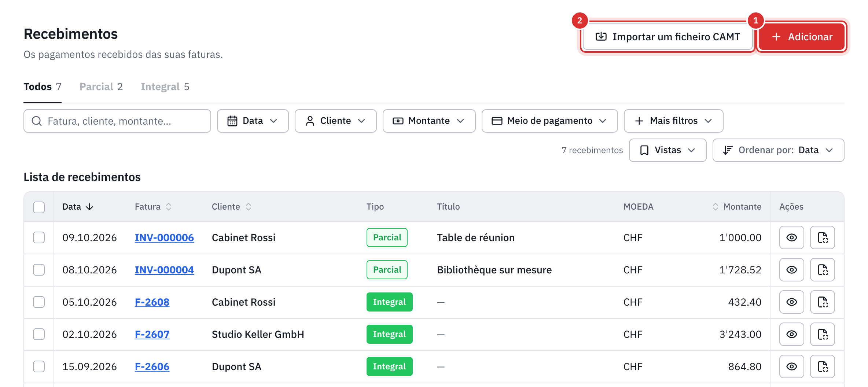The width and height of the screenshot is (868, 387).
Task: Click Integral badge in F-2606 row
Action: click(389, 366)
